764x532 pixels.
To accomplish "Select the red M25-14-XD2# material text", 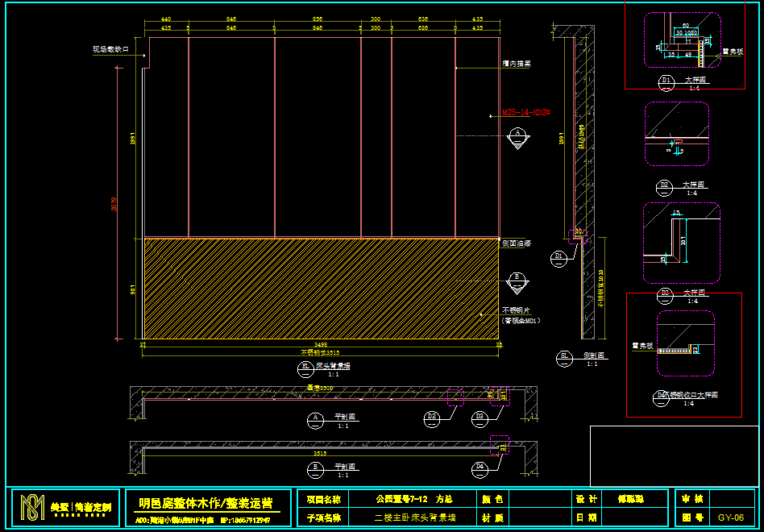I will click(525, 114).
